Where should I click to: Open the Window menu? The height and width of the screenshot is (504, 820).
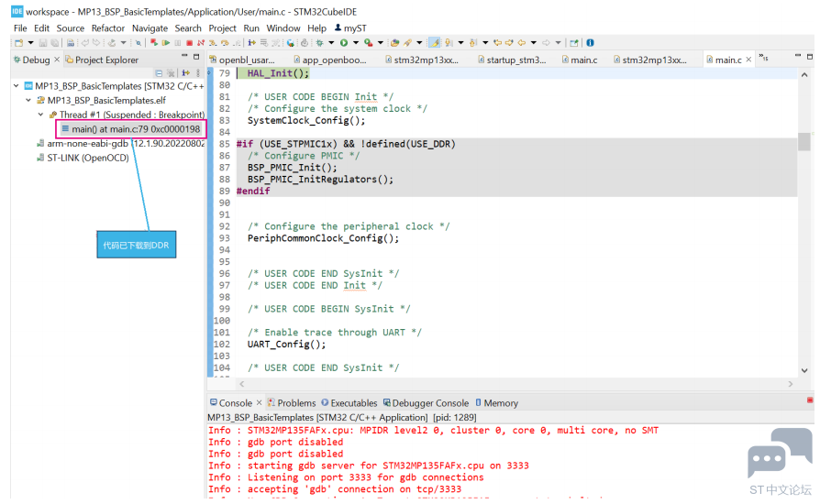click(x=283, y=28)
